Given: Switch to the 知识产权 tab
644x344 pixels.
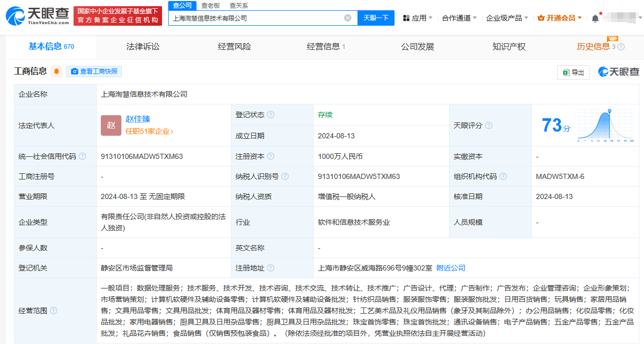Looking at the screenshot, I should coord(509,47).
